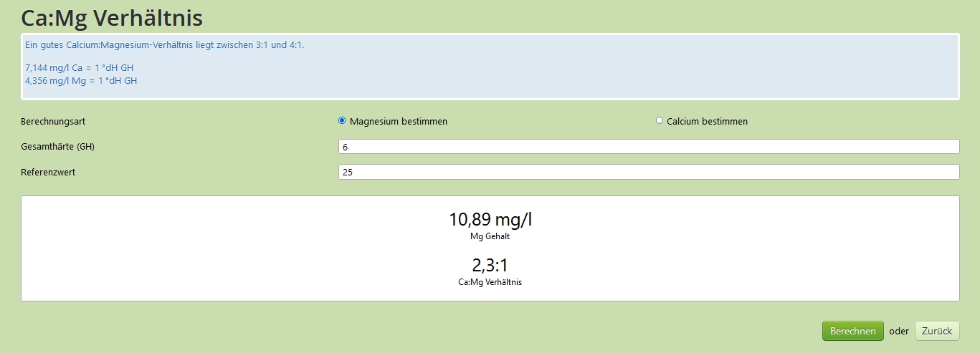Click the 2,3:1 ratio result
980x353 pixels.
click(x=490, y=265)
